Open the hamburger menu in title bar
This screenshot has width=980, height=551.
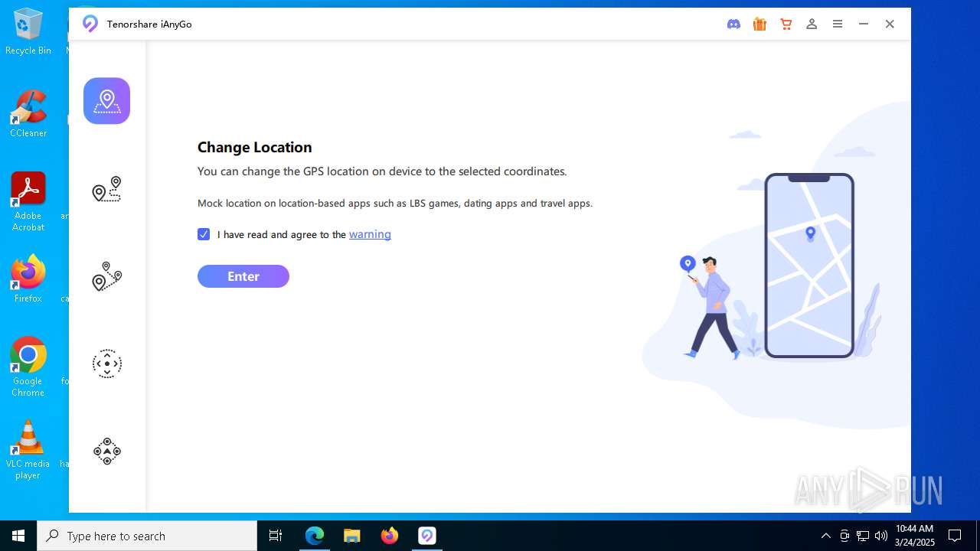tap(838, 24)
